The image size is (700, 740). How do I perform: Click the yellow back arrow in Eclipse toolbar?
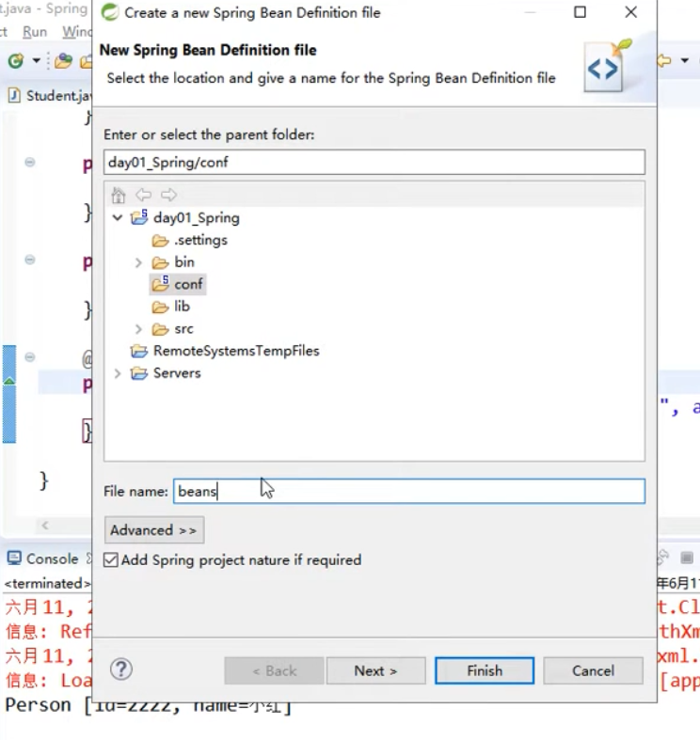tap(664, 60)
